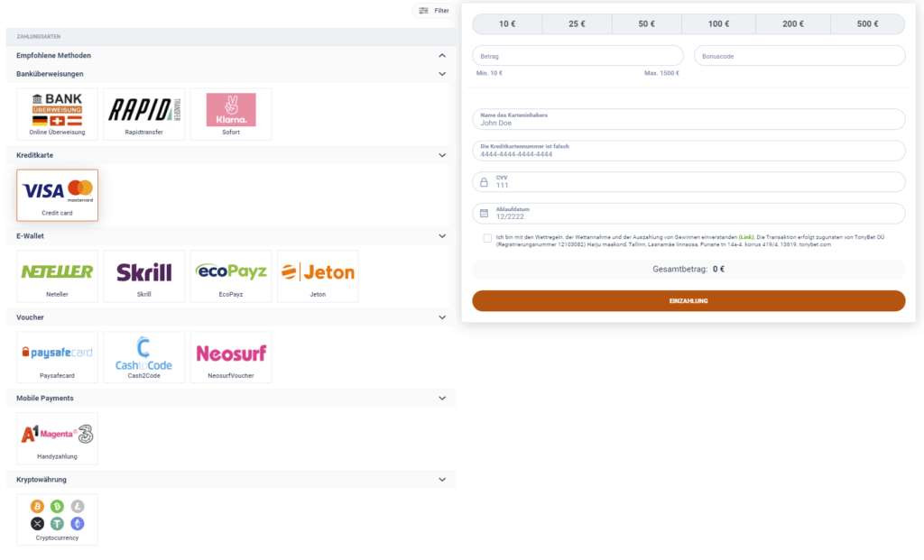The width and height of the screenshot is (924, 560).
Task: Pick the Visa Mastercard Credit card tile
Action: click(57, 196)
